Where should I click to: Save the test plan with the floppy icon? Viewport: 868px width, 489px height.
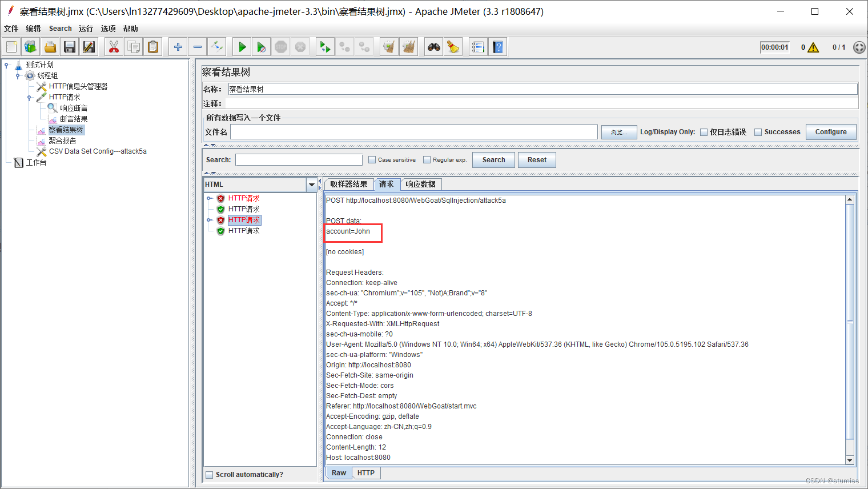[70, 47]
